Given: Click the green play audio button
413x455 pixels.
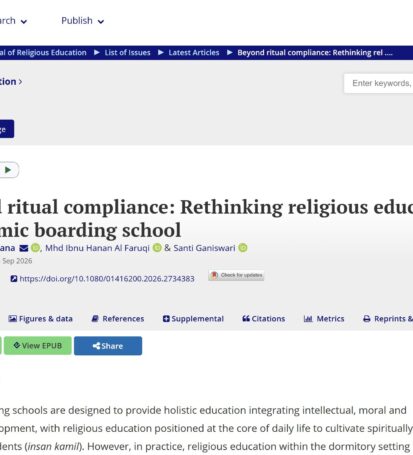Looking at the screenshot, I should [x=8, y=170].
